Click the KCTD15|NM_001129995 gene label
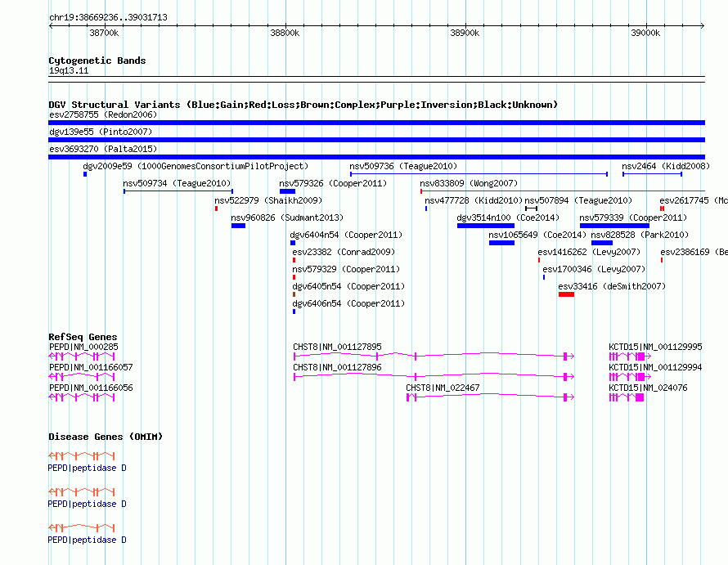 coord(655,347)
